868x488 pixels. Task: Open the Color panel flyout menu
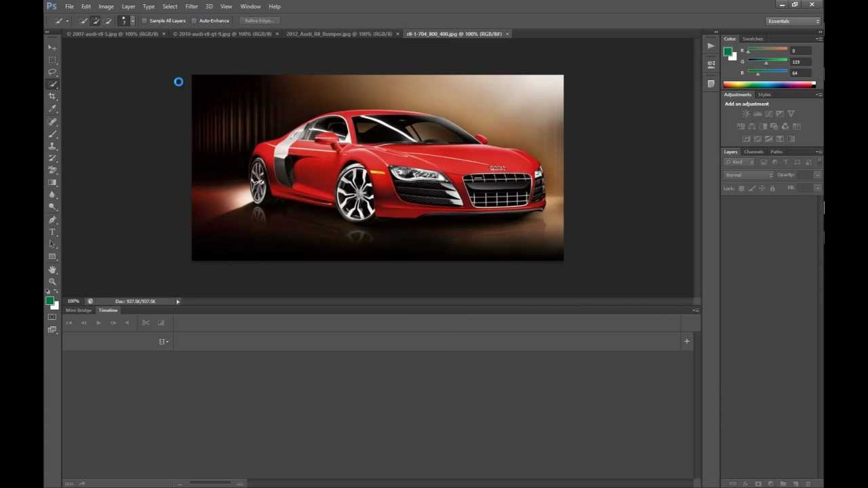[819, 39]
